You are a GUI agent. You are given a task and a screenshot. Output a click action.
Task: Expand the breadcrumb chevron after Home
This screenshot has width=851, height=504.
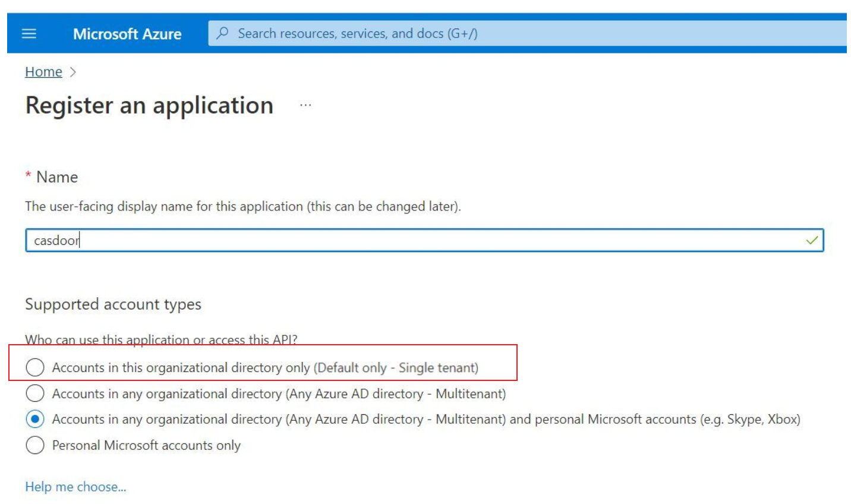(73, 72)
